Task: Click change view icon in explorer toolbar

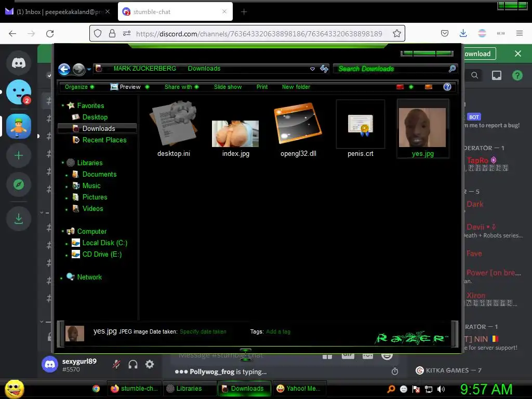Action: [401, 87]
